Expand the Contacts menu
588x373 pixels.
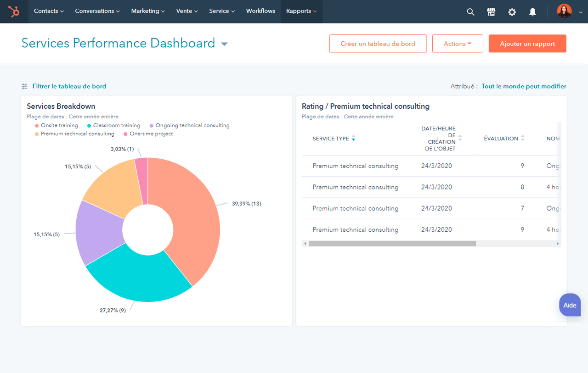point(49,11)
